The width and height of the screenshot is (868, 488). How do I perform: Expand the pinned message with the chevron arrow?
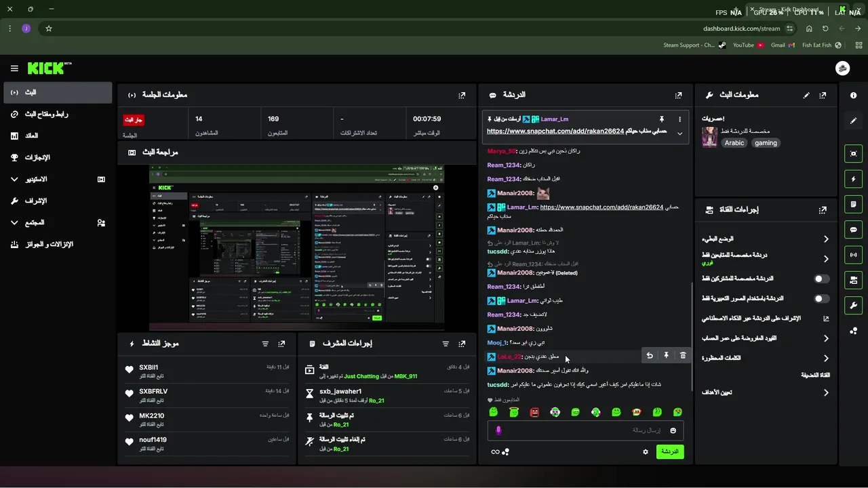tap(679, 134)
